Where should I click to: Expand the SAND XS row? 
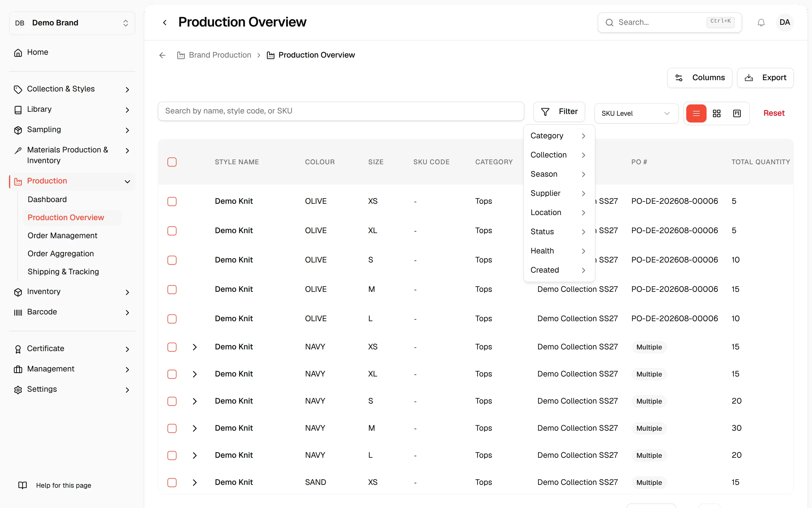coord(195,483)
